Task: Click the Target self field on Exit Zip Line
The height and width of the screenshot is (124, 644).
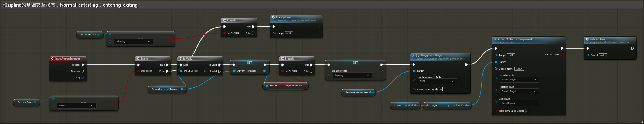Action: tap(289, 34)
